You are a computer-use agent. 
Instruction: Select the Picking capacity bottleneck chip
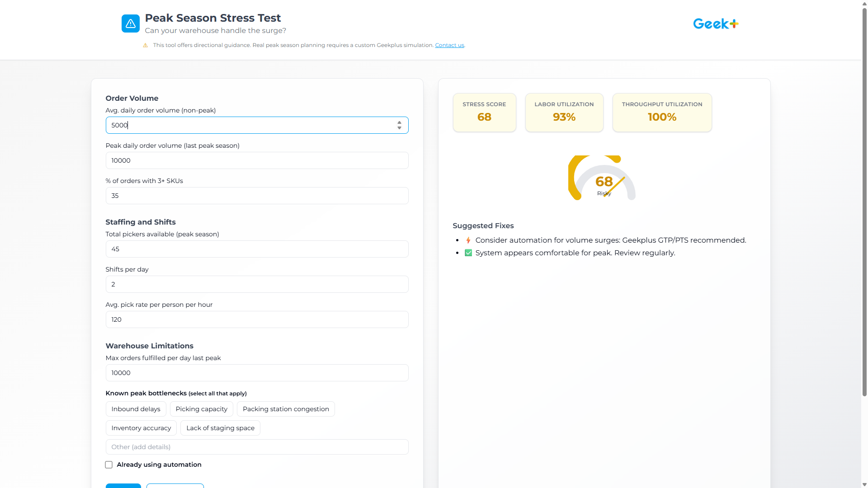tap(201, 409)
